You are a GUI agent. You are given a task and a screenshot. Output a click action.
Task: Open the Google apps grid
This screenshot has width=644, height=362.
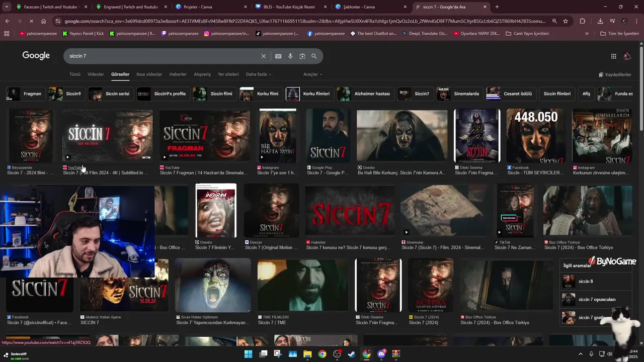(x=613, y=56)
